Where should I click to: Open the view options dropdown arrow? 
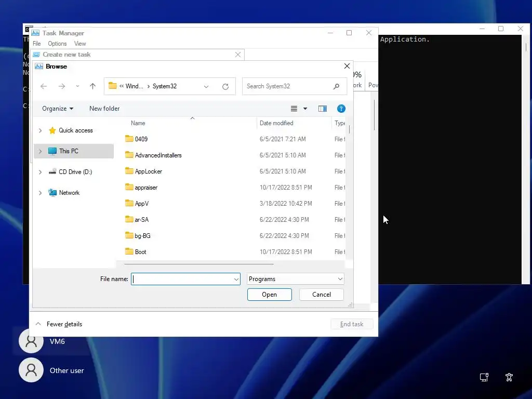[x=305, y=109]
